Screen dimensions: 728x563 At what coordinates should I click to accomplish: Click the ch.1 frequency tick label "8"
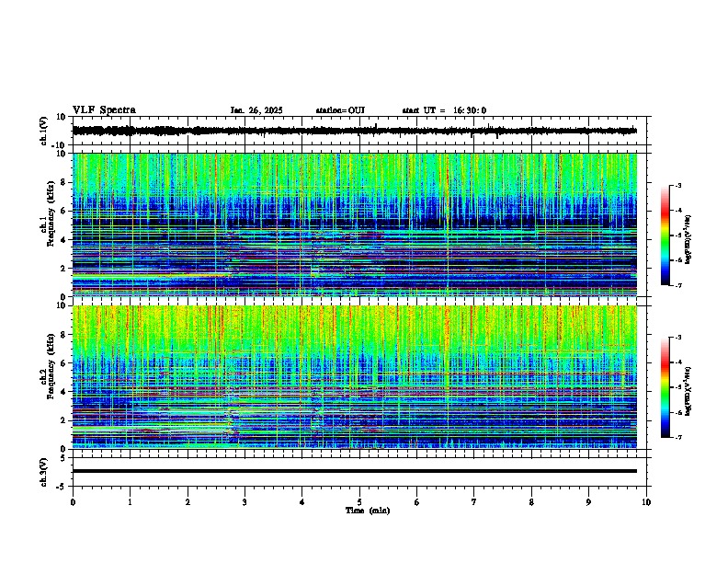tap(64, 182)
